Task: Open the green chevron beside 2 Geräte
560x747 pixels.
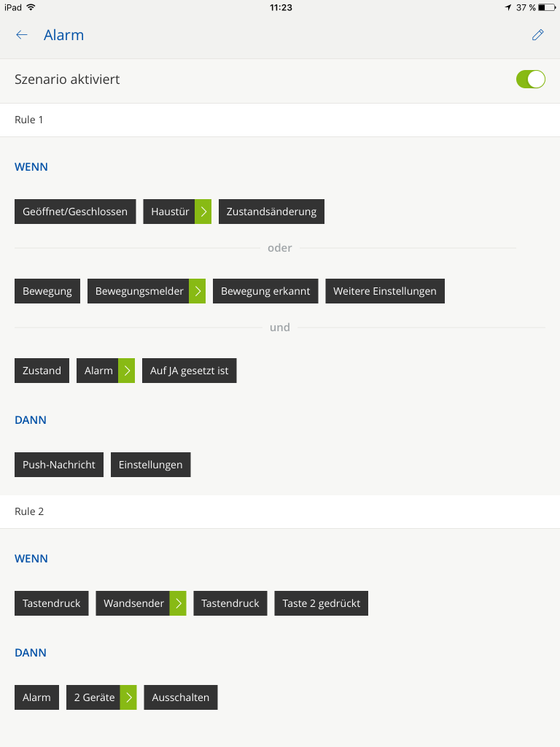Action: [x=128, y=697]
